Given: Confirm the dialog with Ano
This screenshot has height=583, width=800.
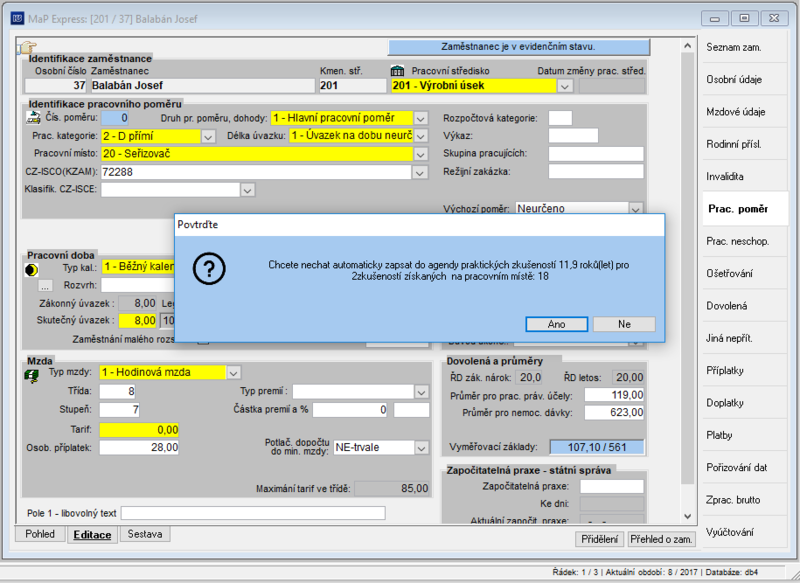Looking at the screenshot, I should pyautogui.click(x=557, y=324).
